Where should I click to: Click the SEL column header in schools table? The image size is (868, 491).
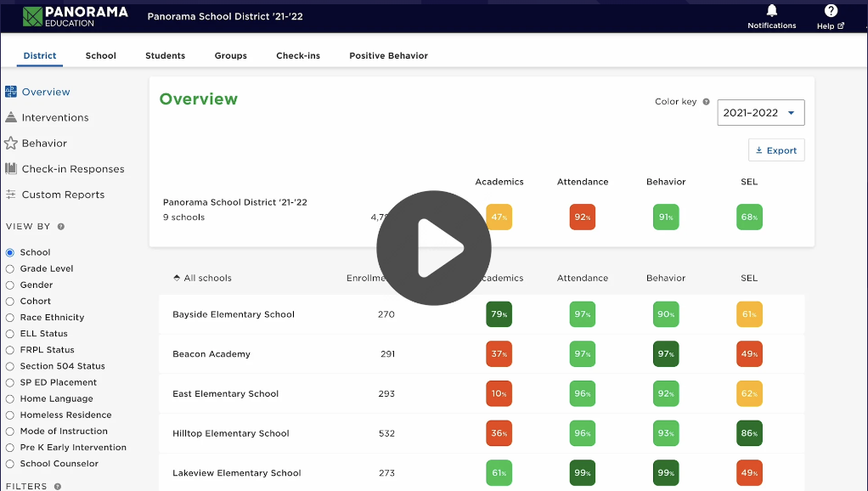click(x=749, y=278)
